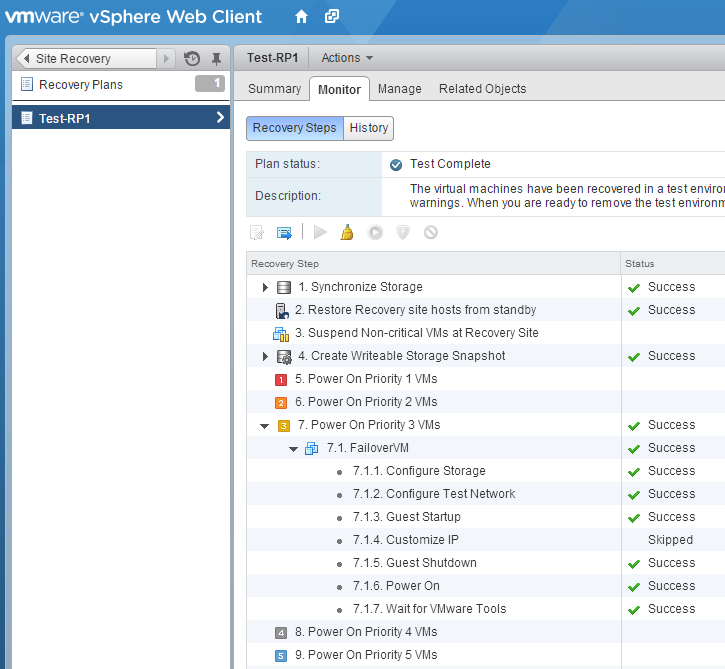
Task: Click the Edit recovery plan icon
Action: 257,232
